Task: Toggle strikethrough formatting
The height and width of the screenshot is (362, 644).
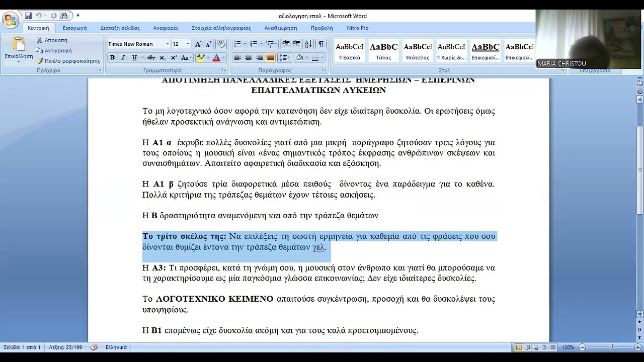Action: pyautogui.click(x=151, y=58)
